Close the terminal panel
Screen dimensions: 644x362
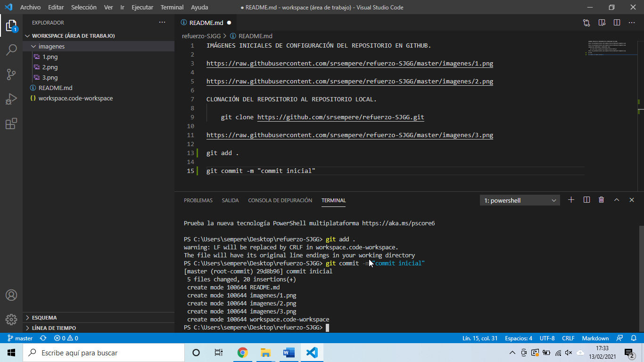tap(632, 200)
